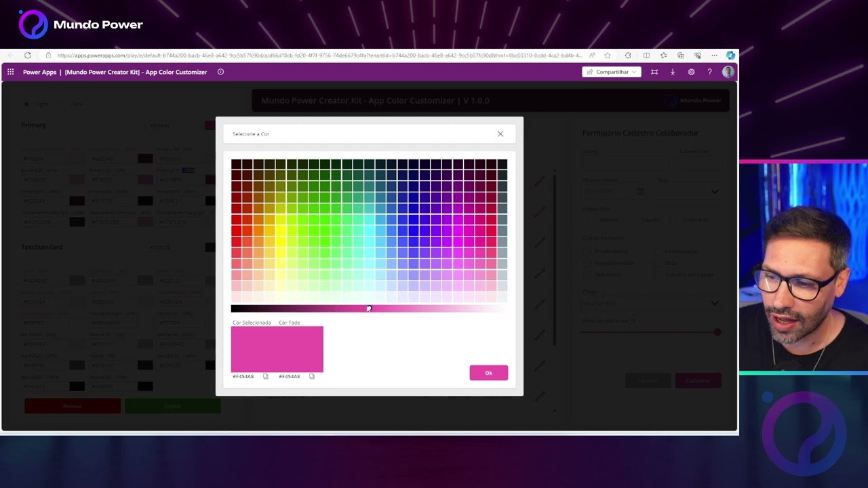Show app info icon beside the title
The image size is (868, 488).
point(220,72)
